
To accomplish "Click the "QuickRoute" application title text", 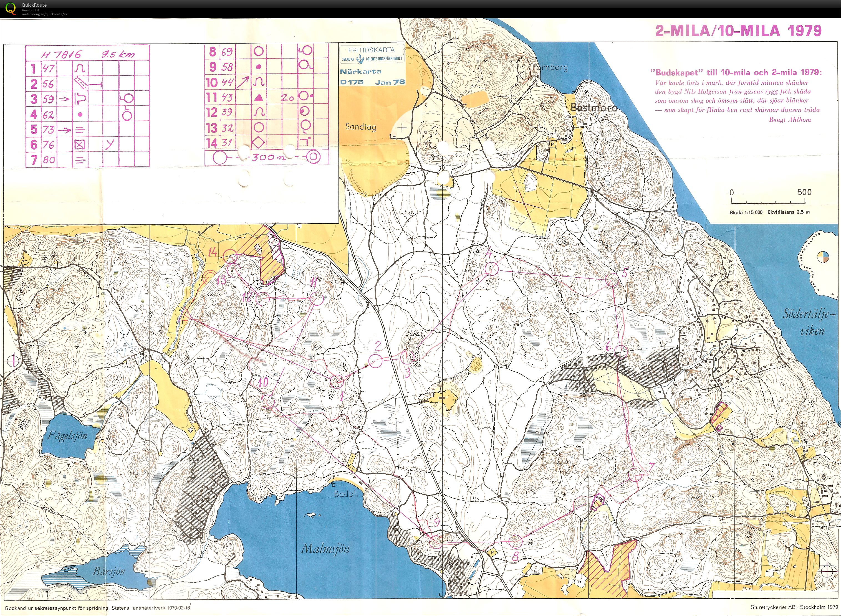I will tap(34, 5).
